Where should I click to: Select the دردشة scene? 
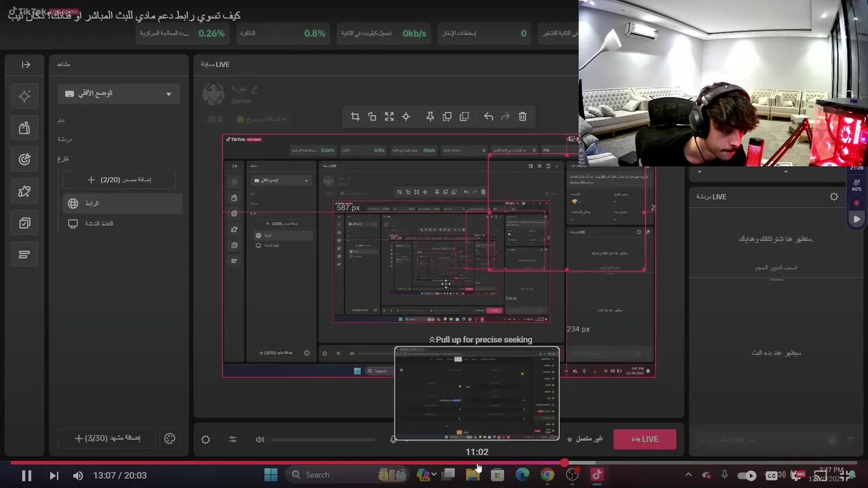click(64, 140)
